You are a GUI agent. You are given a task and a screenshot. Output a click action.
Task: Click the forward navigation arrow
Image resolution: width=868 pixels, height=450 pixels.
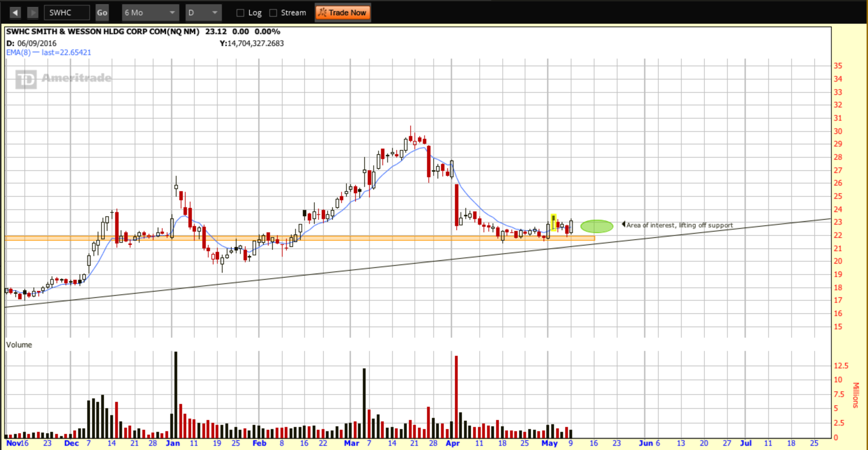click(x=32, y=12)
